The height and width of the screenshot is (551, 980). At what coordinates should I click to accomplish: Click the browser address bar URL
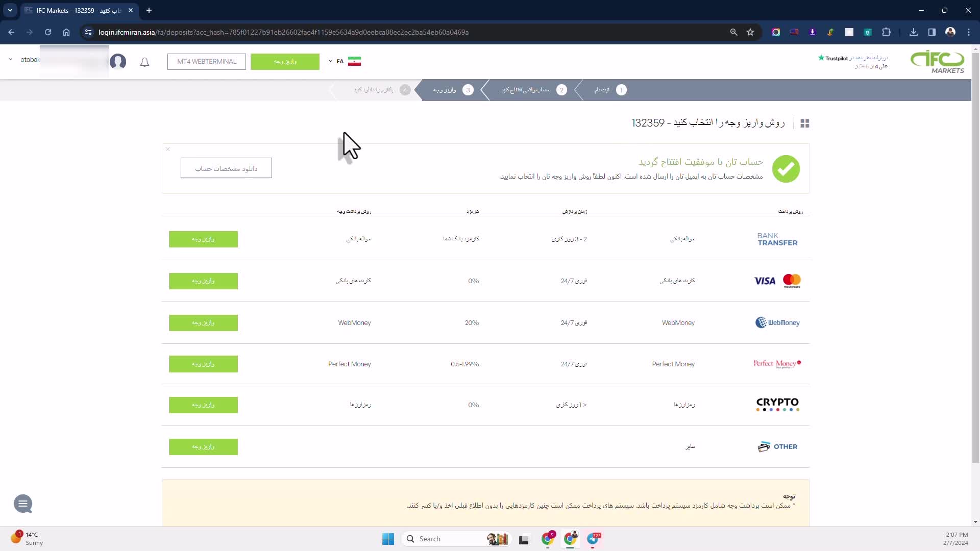pos(283,32)
